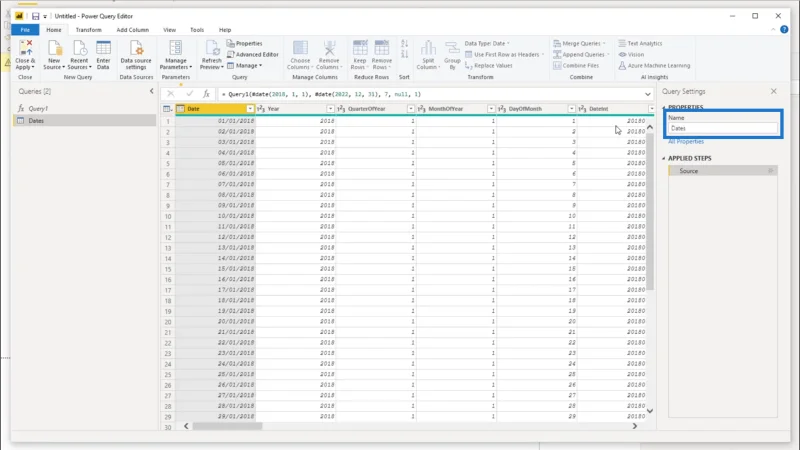Open Azure Machine Learning
Image resolution: width=800 pixels, height=450 pixels.
point(654,65)
